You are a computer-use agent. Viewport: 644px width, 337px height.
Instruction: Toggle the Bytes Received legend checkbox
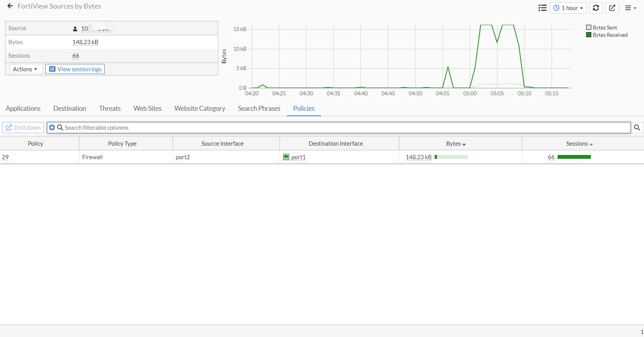tap(589, 35)
